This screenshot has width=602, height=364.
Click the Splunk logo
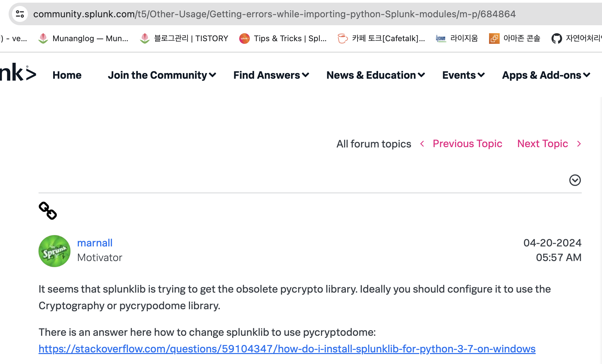(18, 72)
